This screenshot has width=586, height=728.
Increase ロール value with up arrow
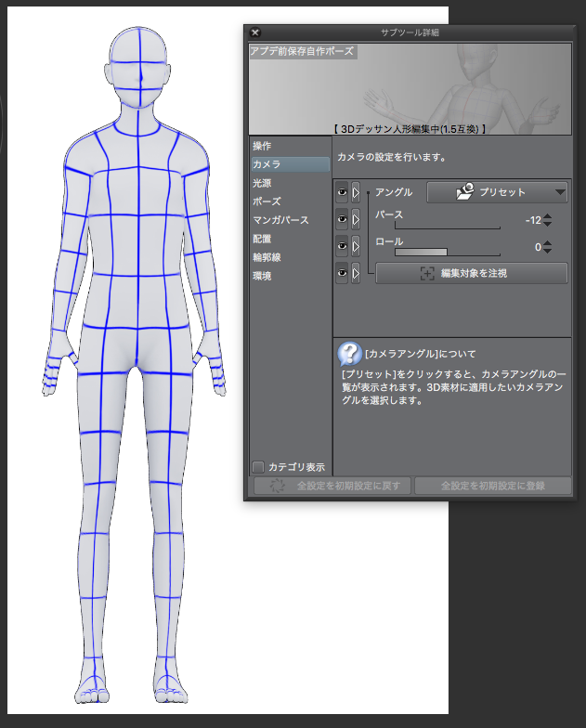tap(548, 243)
